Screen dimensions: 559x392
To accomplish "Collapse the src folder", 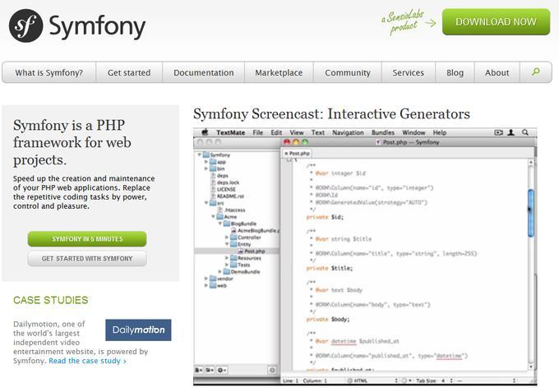I will 206,203.
